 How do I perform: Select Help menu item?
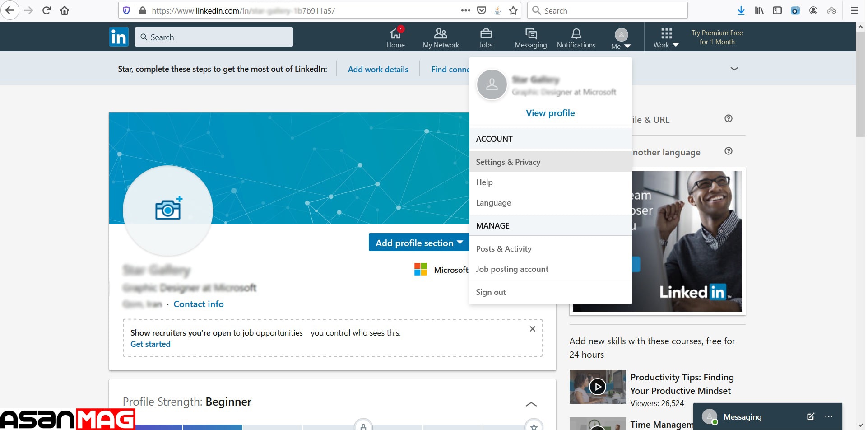(x=550, y=182)
